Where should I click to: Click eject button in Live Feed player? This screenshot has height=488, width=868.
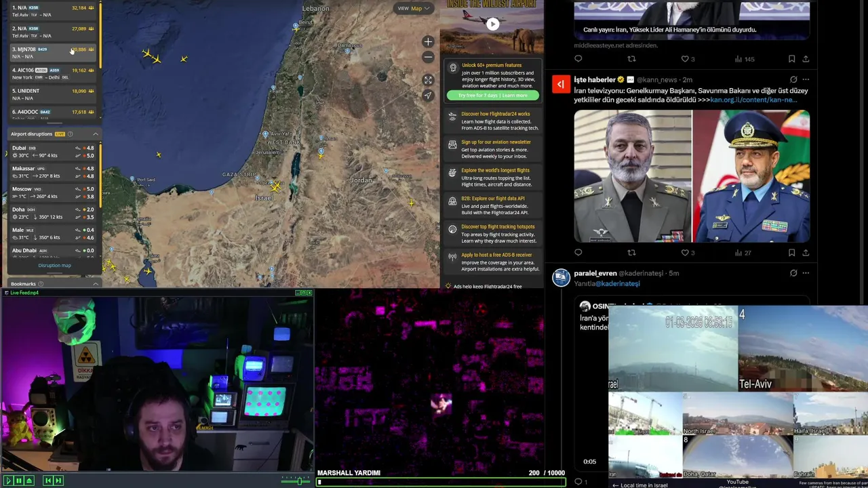click(x=29, y=481)
